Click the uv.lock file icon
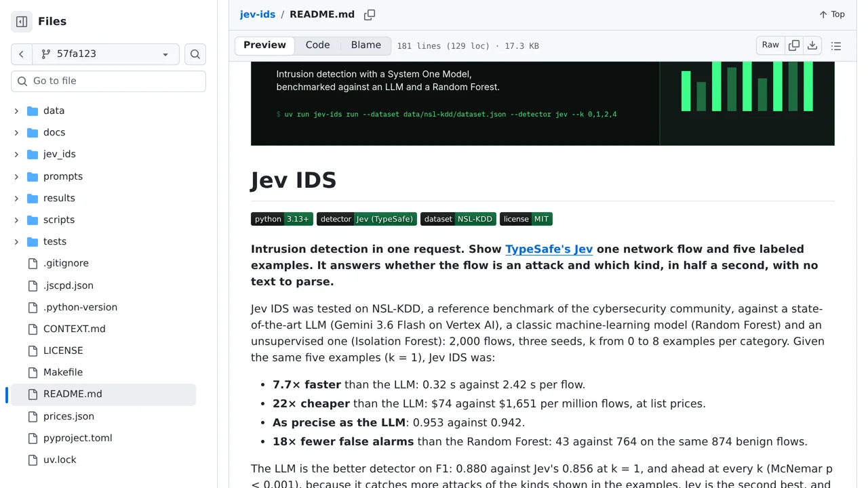This screenshot has height=488, width=868. pyautogui.click(x=33, y=460)
